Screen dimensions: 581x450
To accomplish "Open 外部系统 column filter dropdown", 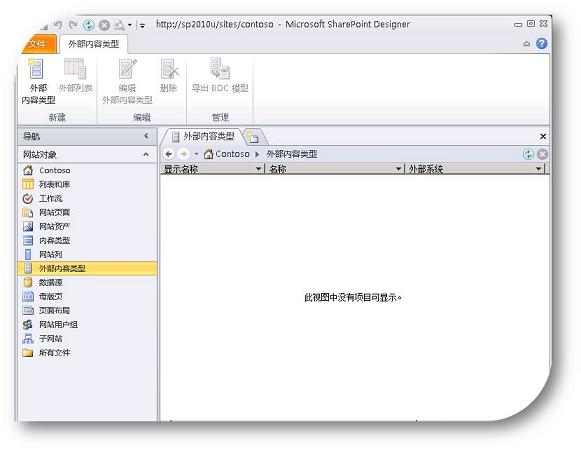I will pyautogui.click(x=538, y=169).
